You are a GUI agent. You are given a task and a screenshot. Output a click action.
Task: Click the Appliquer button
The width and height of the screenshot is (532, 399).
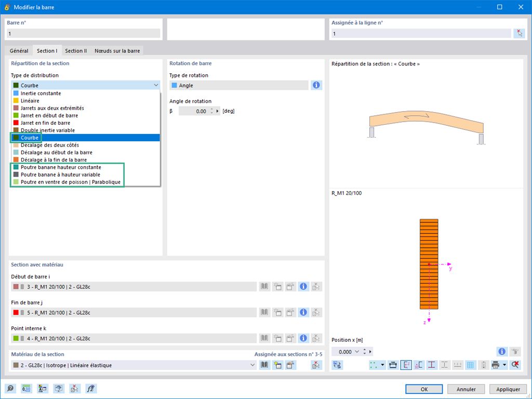(508, 389)
